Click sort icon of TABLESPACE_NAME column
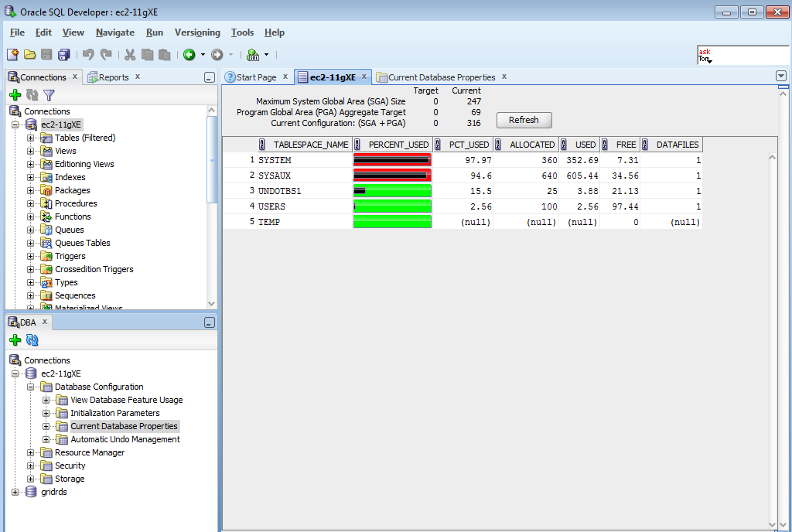 tap(262, 145)
